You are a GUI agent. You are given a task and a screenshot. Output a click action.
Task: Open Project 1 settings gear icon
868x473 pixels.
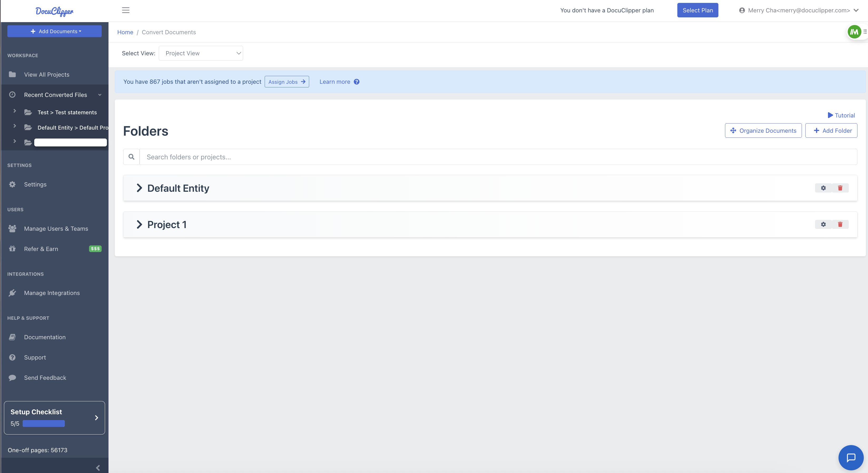click(823, 224)
